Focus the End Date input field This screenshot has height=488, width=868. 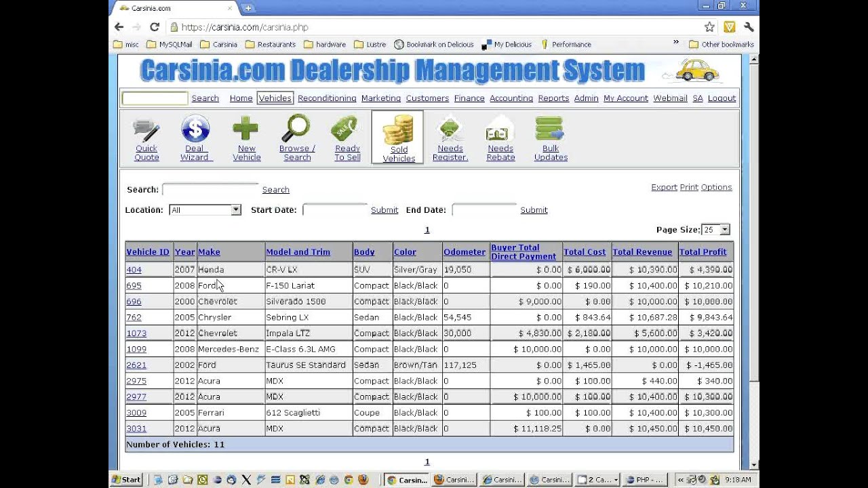click(x=484, y=210)
